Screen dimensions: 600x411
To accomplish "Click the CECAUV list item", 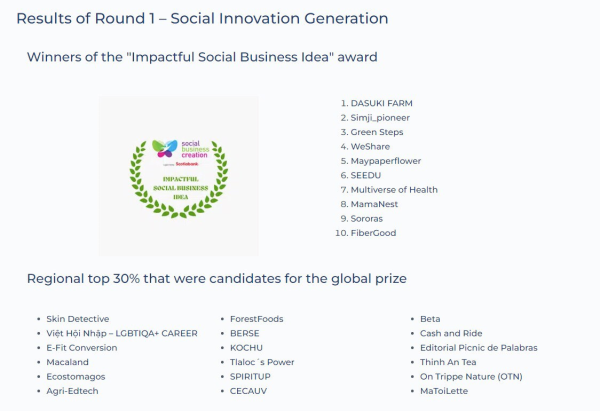I will coord(248,391).
